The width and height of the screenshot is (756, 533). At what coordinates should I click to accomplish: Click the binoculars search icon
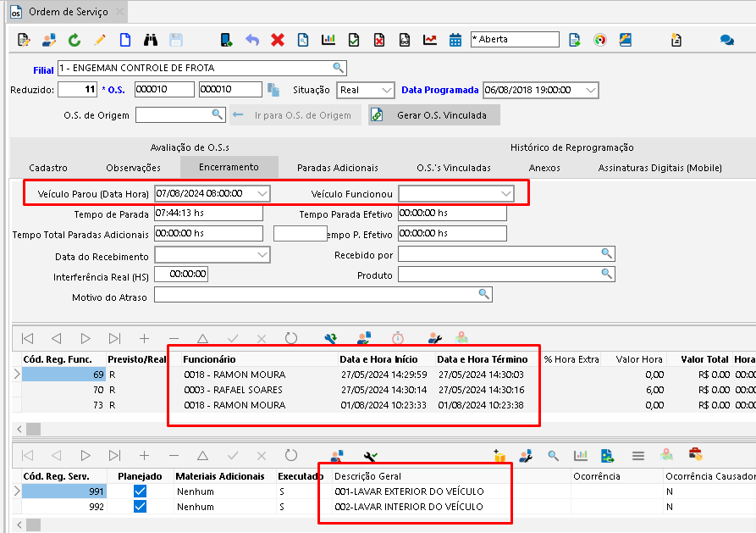[151, 40]
